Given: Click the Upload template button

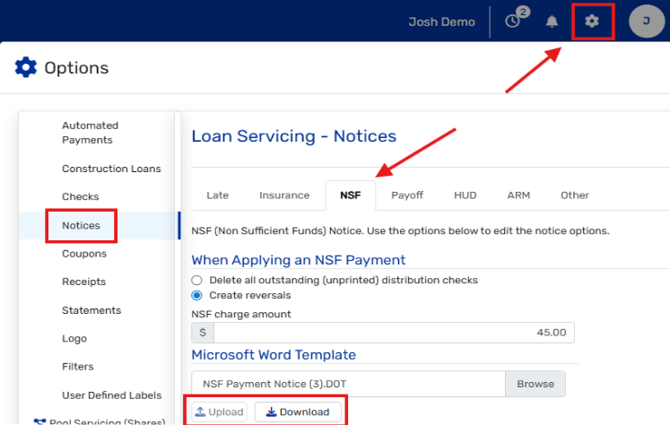Looking at the screenshot, I should [x=219, y=412].
